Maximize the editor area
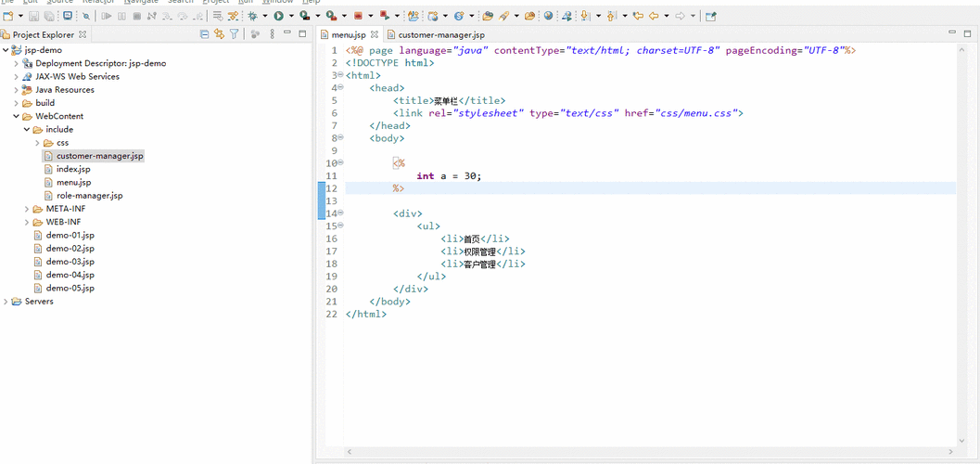Image resolution: width=980 pixels, height=464 pixels. tap(969, 32)
